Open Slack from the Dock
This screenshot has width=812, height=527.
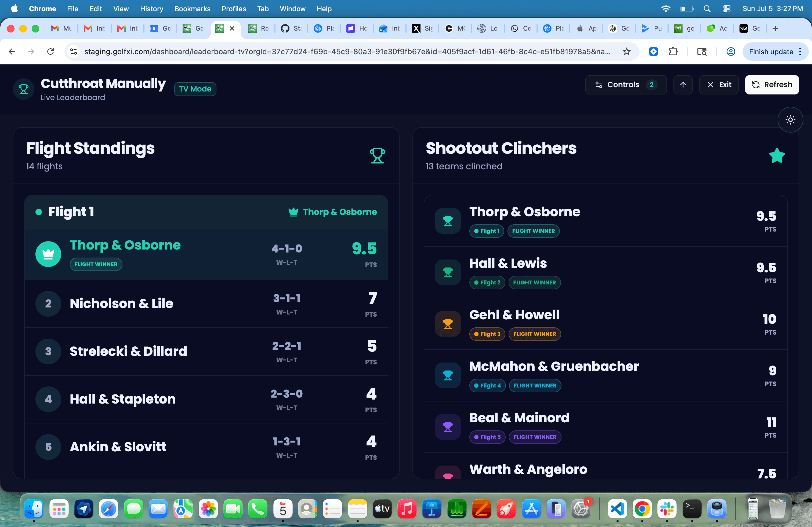[667, 509]
